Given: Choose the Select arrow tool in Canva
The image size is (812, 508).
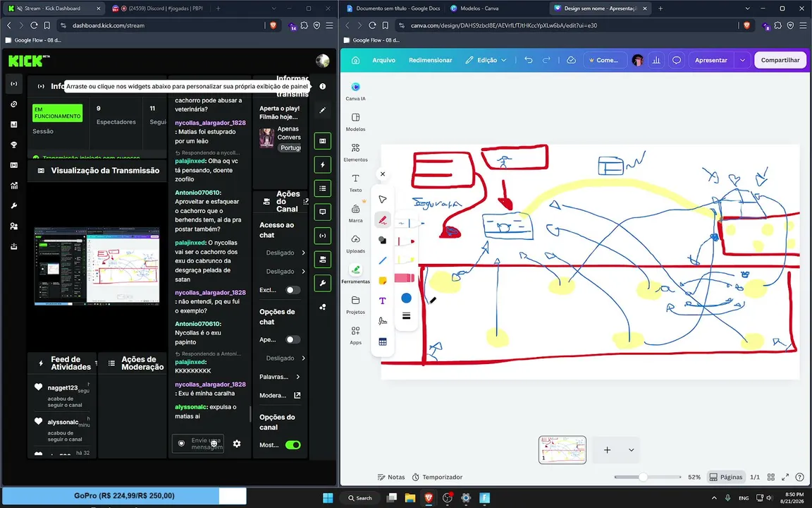Looking at the screenshot, I should (383, 200).
